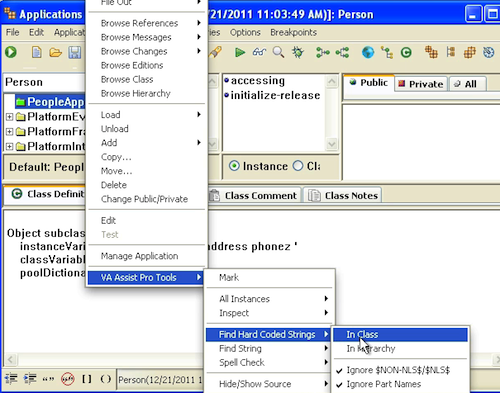500x393 pixels.
Task: Click the double quotes icon in bottom toolbar
Action: 48,379
